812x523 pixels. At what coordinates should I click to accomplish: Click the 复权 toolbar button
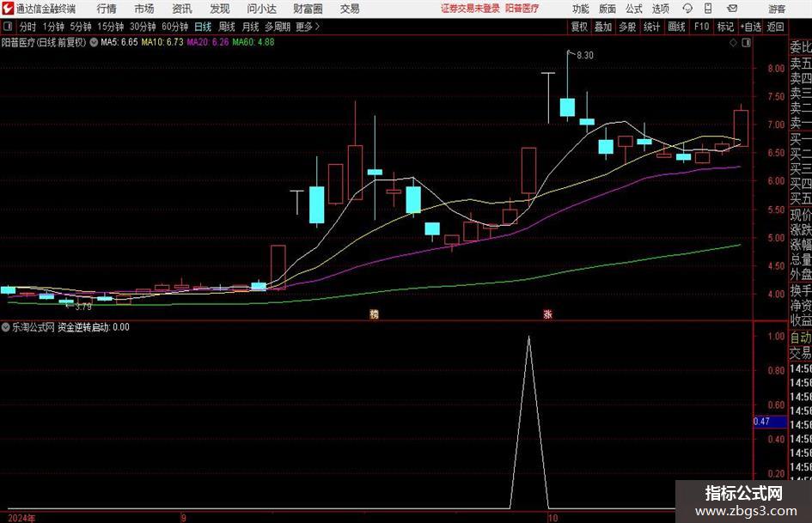579,27
